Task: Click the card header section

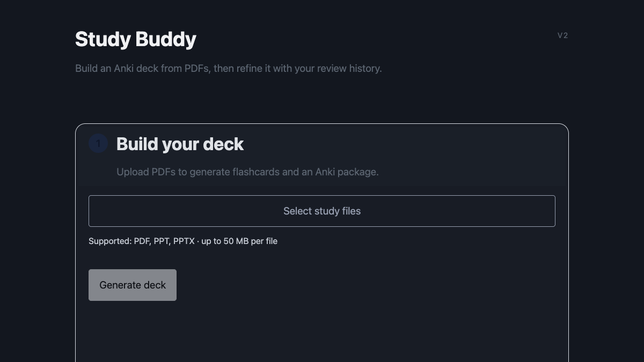Action: (x=322, y=155)
